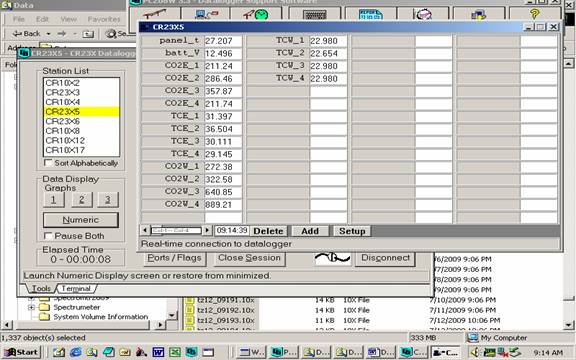Click the folder tree's horizontal right scroll arrow
Image resolution: width=576 pixels, height=360 pixels.
[x=160, y=325]
